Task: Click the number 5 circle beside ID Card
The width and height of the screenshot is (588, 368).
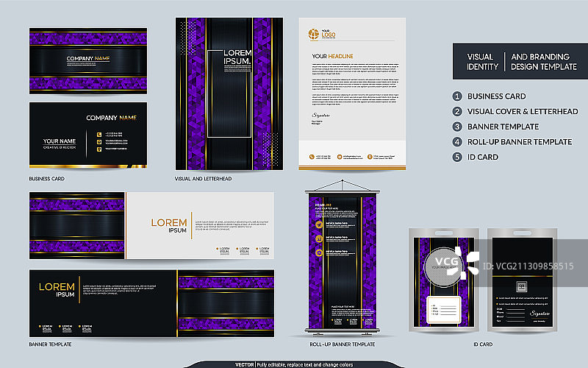Action: pos(457,157)
